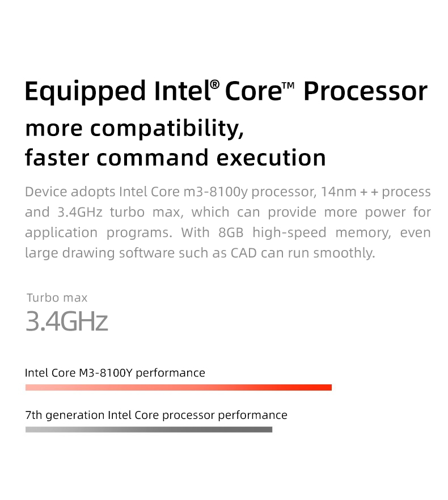Click "8GB" in the description paragraph
The width and height of the screenshot is (448, 500).
230,232
